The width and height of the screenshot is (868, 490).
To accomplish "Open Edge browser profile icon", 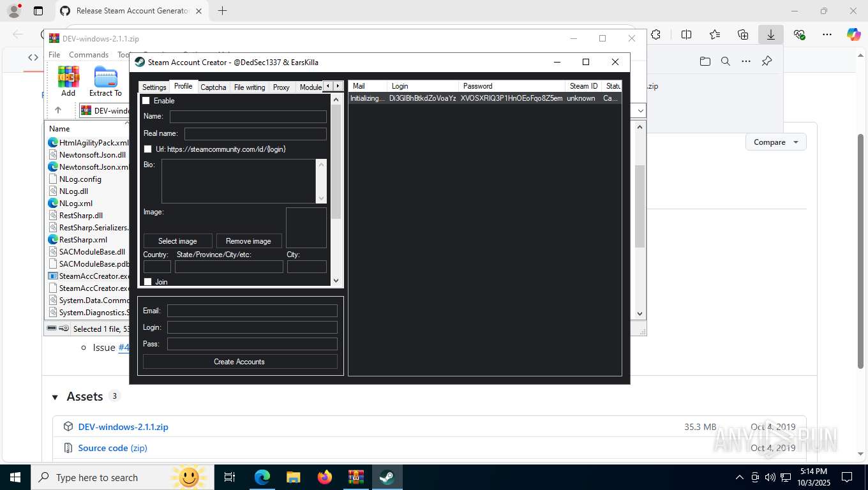I will [13, 11].
